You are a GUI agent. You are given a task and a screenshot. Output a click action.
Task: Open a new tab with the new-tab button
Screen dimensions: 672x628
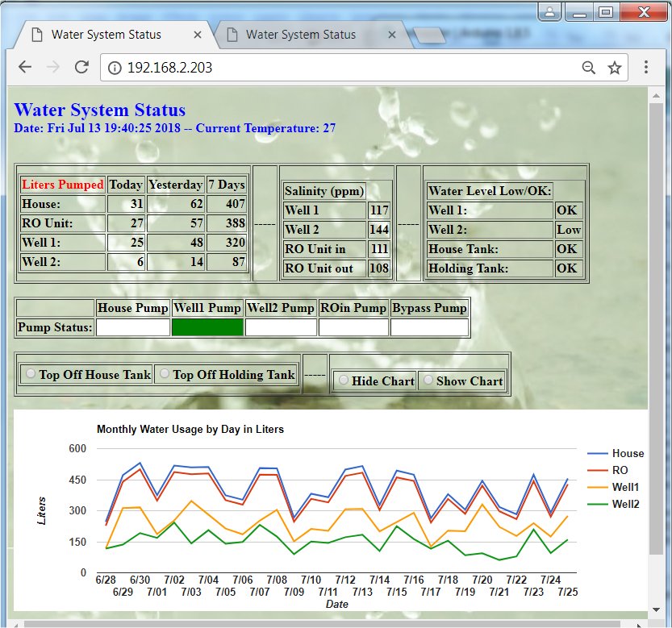pyautogui.click(x=428, y=35)
